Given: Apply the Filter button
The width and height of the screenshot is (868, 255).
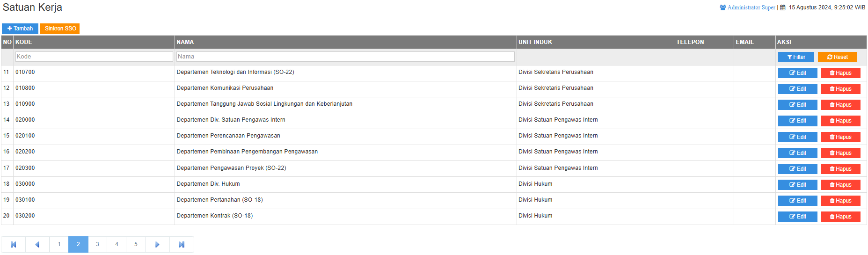Looking at the screenshot, I should (796, 57).
